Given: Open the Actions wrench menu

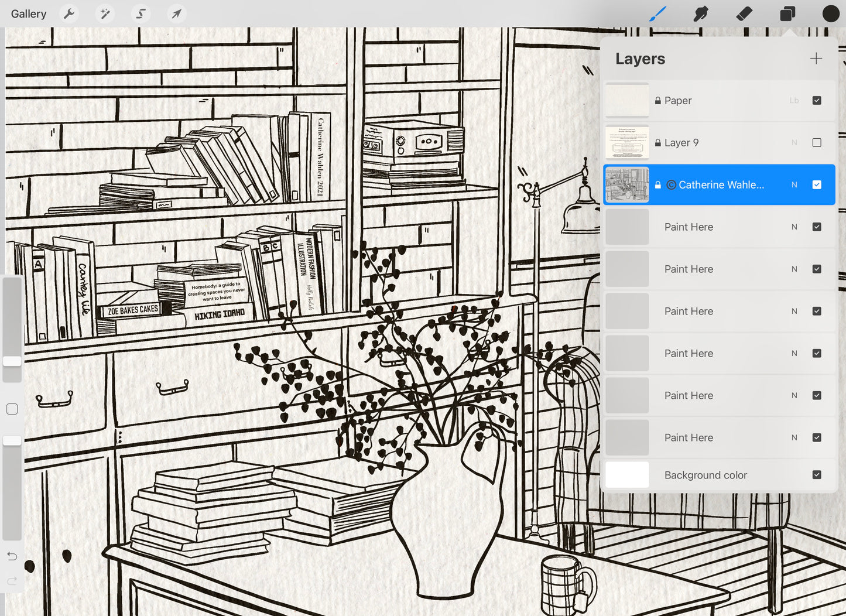Looking at the screenshot, I should click(x=69, y=13).
